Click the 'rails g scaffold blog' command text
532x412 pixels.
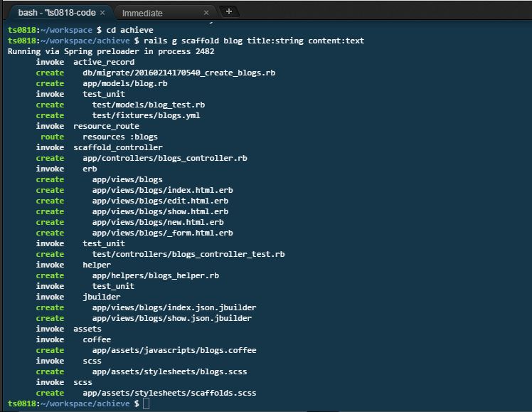[x=193, y=41]
